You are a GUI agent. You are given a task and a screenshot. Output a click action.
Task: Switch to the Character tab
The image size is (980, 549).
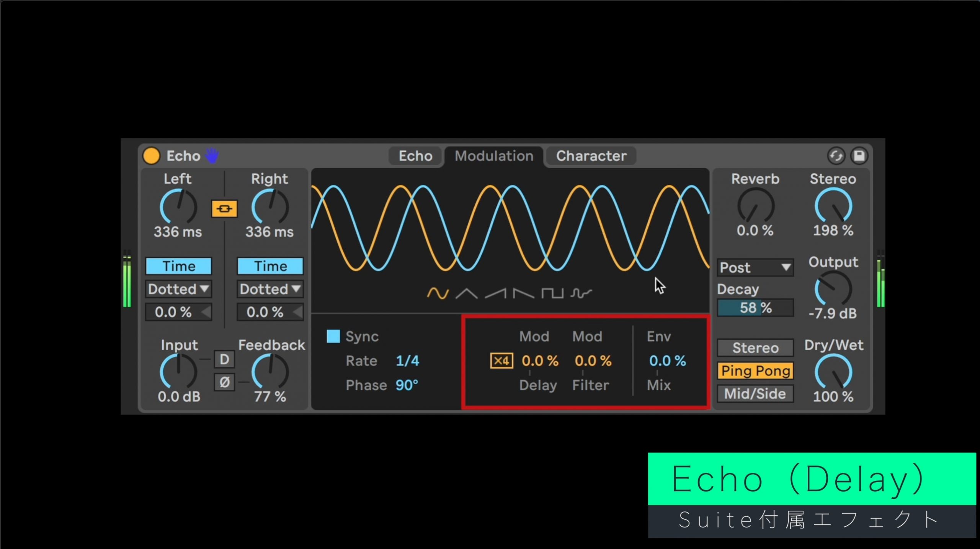pos(591,156)
